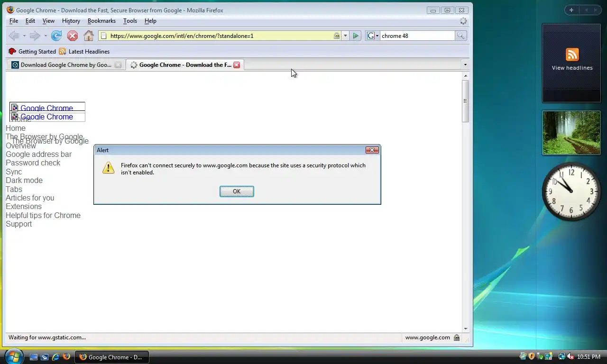Click the padlock icon inside the address bar
This screenshot has height=364, width=607.
336,36
